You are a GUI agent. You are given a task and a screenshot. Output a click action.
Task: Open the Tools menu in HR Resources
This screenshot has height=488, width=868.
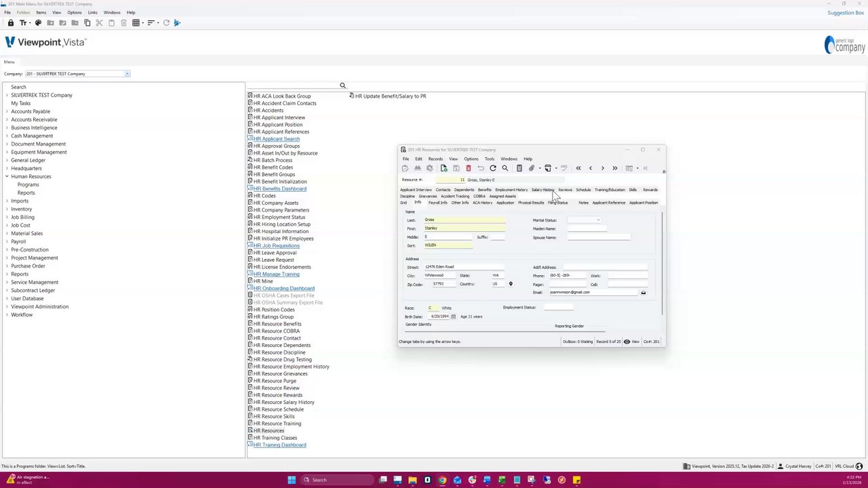(x=489, y=159)
